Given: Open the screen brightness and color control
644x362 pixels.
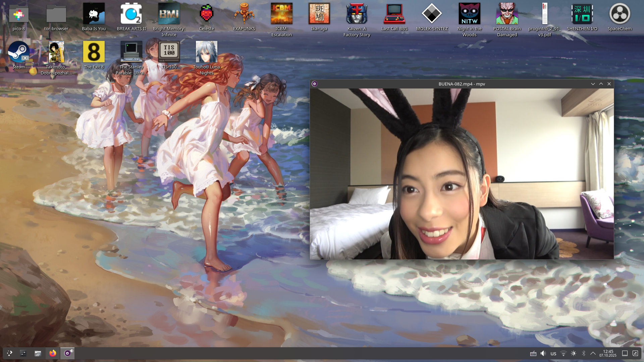Looking at the screenshot, I should pyautogui.click(x=574, y=353).
